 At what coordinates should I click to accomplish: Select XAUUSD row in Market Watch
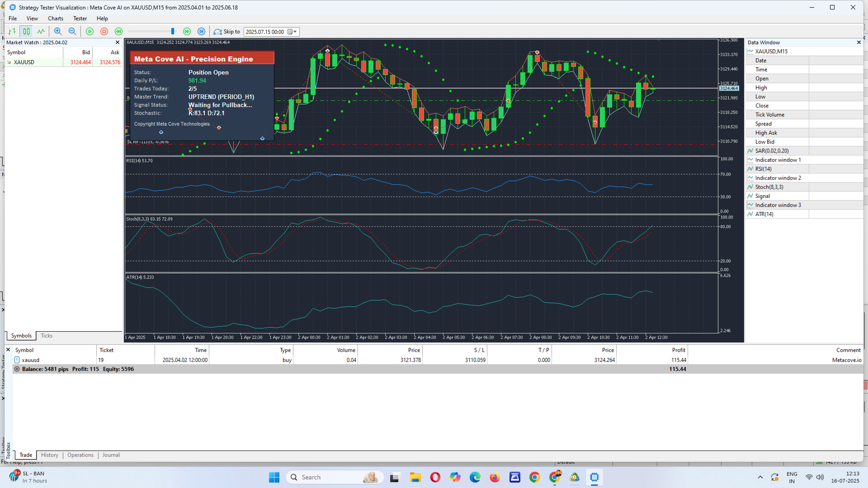63,62
